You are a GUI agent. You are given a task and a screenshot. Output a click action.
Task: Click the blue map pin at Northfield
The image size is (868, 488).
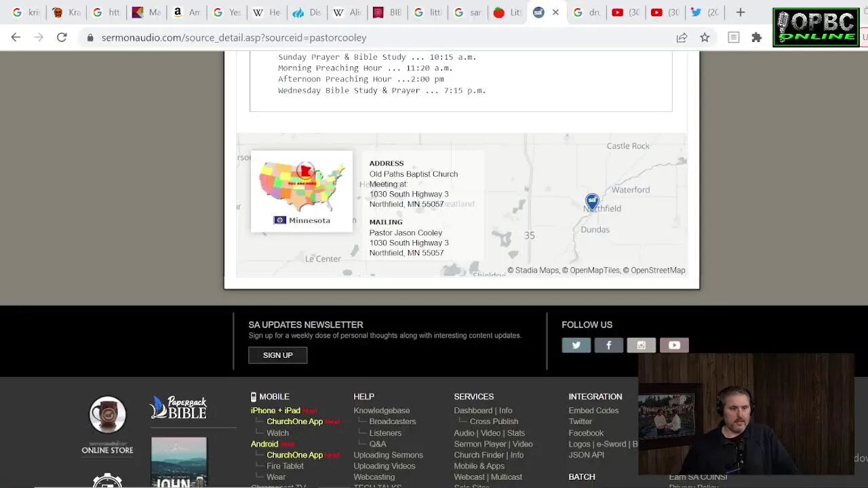[592, 202]
